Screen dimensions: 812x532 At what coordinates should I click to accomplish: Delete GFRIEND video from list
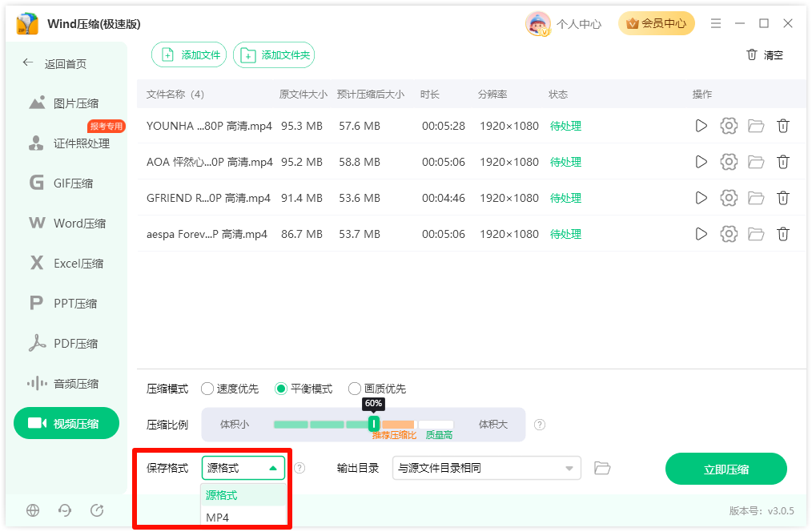pyautogui.click(x=783, y=198)
